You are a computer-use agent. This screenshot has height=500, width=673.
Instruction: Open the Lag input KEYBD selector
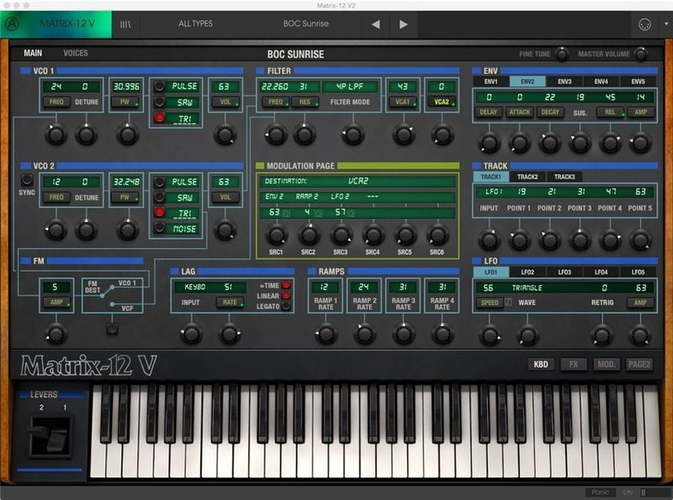195,287
